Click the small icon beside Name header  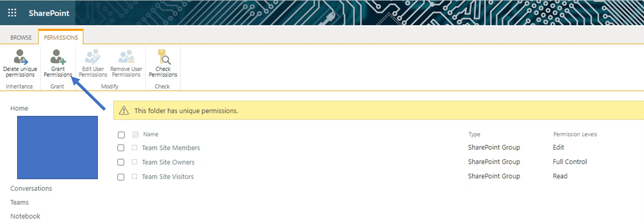135,134
